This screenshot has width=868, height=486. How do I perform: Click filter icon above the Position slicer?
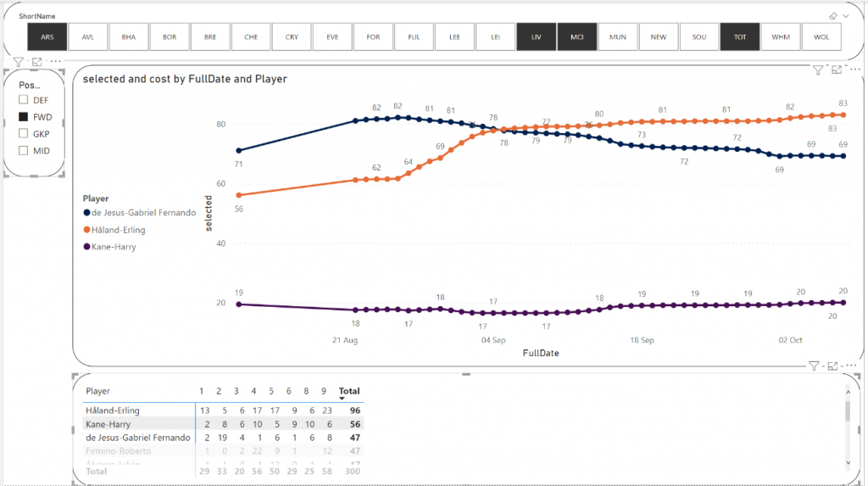tap(19, 62)
